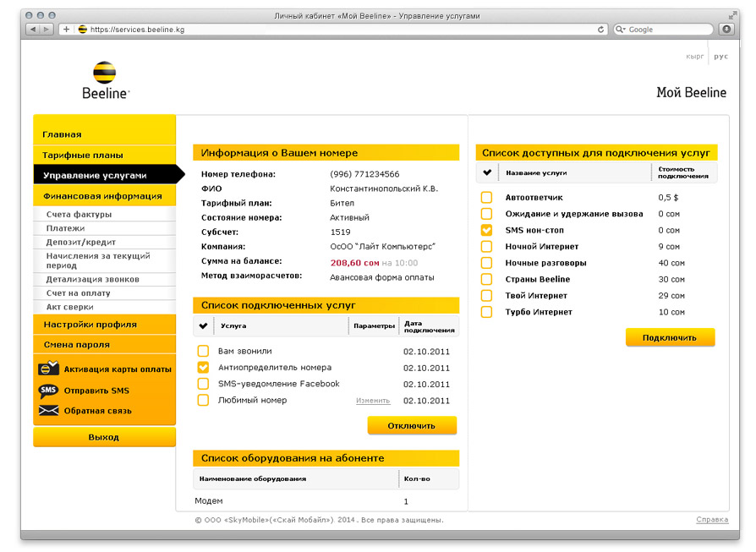Click Автоответчик price 0,5 $
The image size is (756, 552).
coord(668,197)
